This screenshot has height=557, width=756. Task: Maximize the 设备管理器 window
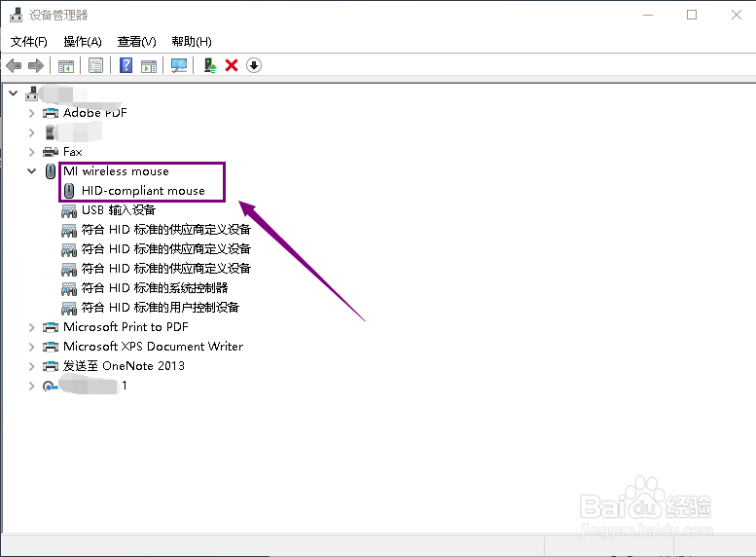click(692, 15)
